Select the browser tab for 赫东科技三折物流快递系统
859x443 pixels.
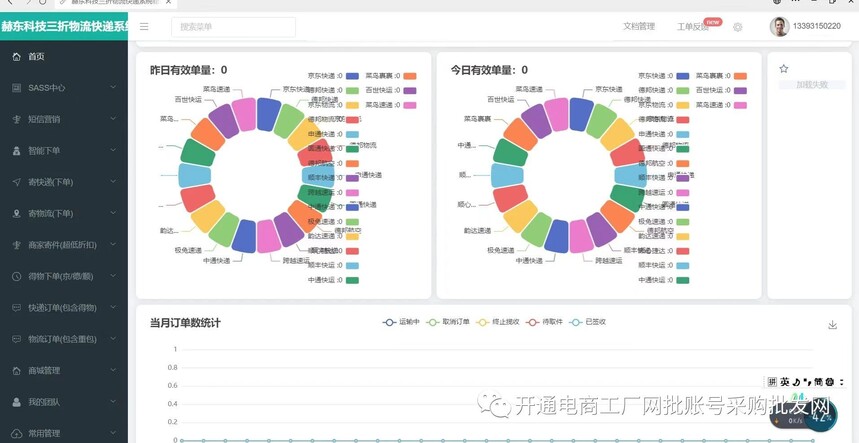(x=115, y=3)
